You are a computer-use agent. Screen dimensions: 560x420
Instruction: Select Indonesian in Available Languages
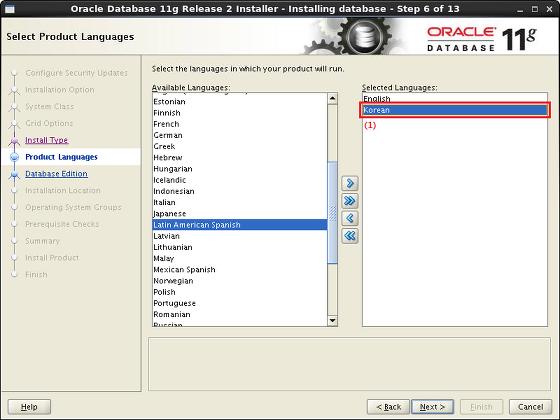[240, 191]
